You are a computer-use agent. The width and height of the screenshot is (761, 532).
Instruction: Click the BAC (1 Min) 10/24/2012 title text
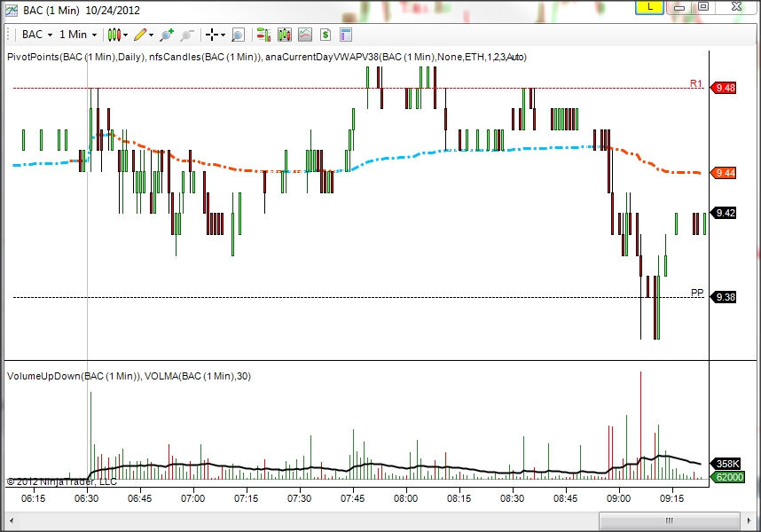82,10
